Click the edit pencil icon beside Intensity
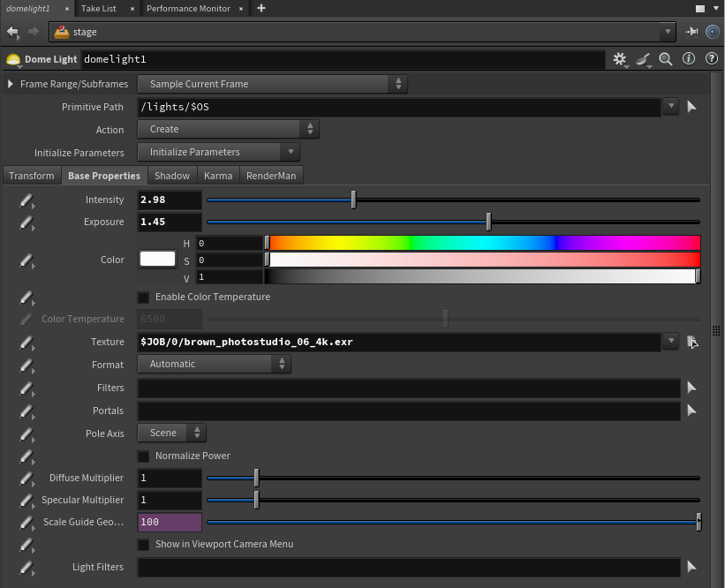The height and width of the screenshot is (588, 725). [26, 200]
